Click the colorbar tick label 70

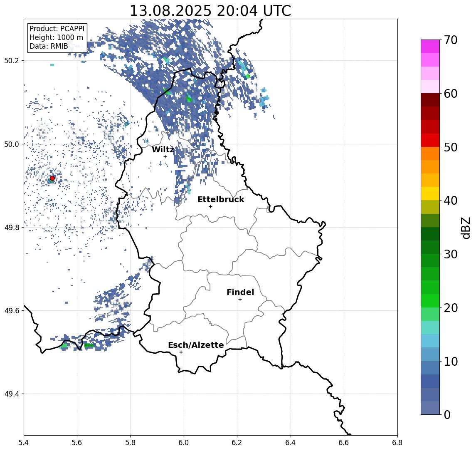click(451, 40)
